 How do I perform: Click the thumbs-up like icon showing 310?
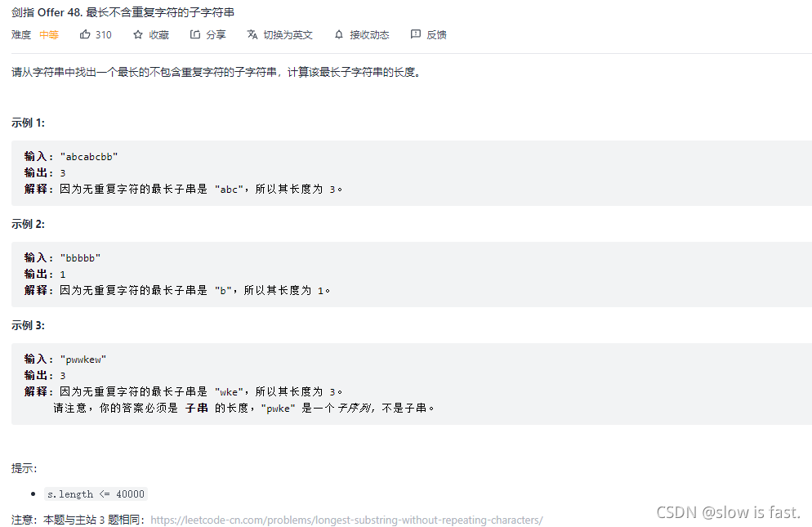(85, 34)
